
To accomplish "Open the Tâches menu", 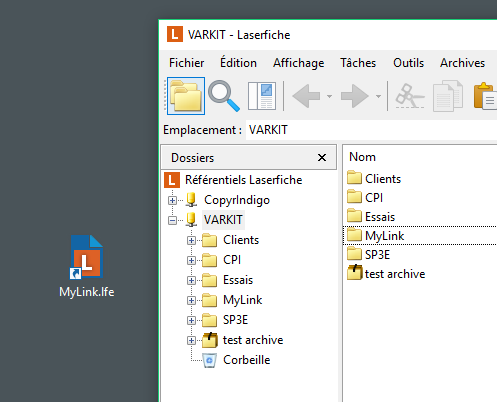I will pos(358,63).
